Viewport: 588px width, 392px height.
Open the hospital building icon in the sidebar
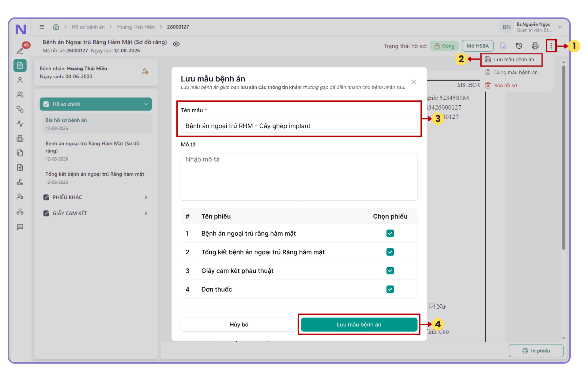click(x=20, y=138)
